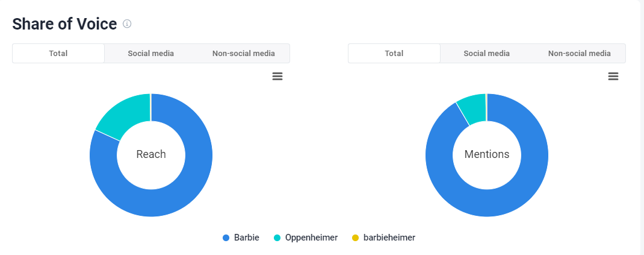Click the blue Barbie legend dot
Image resolution: width=644 pixels, height=255 pixels.
pos(226,238)
